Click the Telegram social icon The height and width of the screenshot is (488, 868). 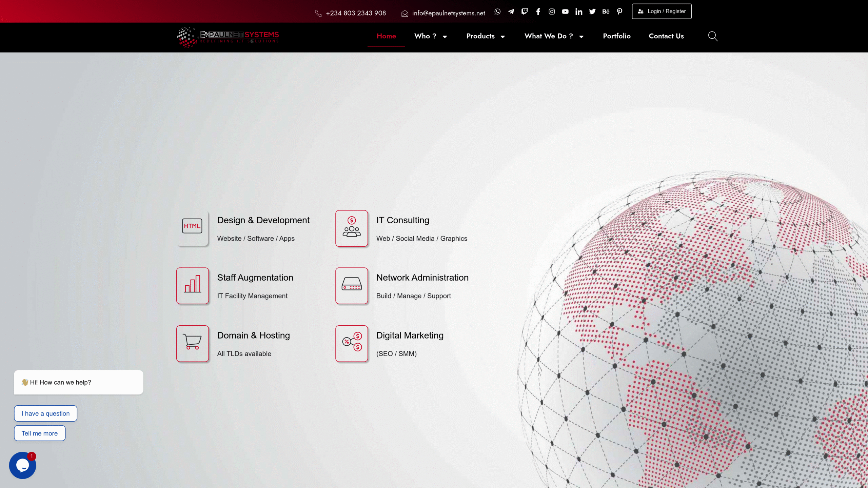[511, 12]
